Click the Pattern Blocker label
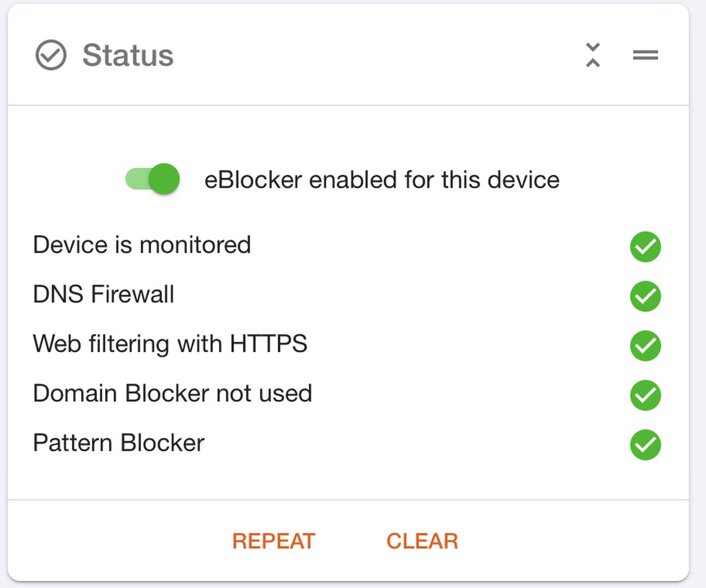706x588 pixels. 119,443
